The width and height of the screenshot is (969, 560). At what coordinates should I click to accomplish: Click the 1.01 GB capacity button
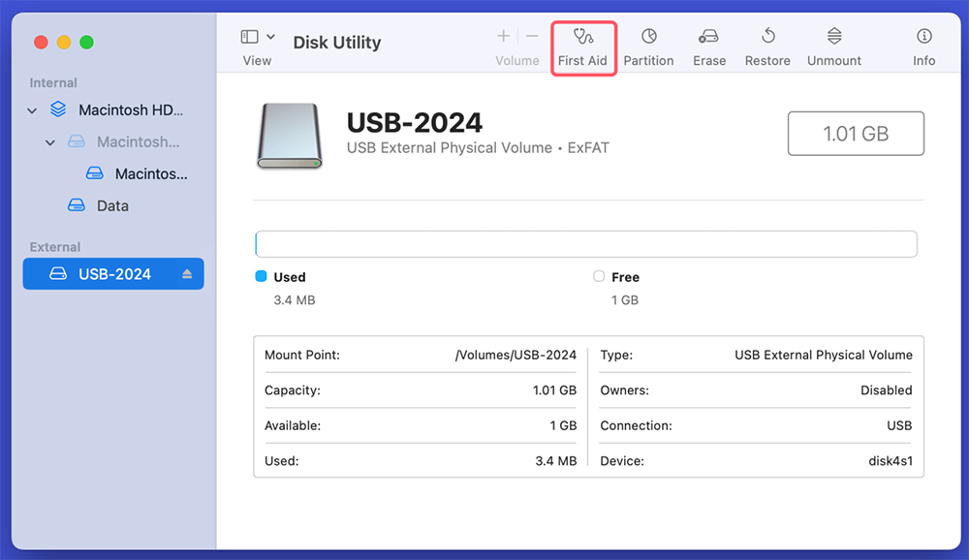[856, 133]
